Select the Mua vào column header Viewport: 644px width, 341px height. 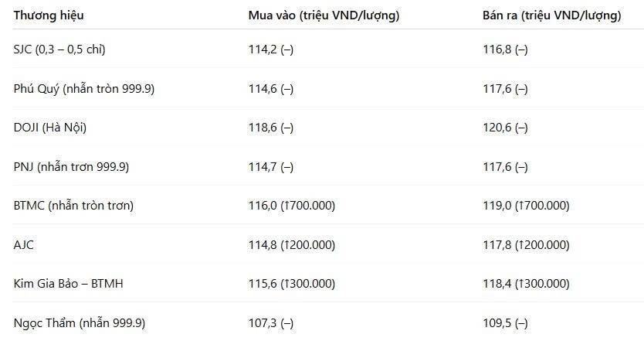(324, 15)
